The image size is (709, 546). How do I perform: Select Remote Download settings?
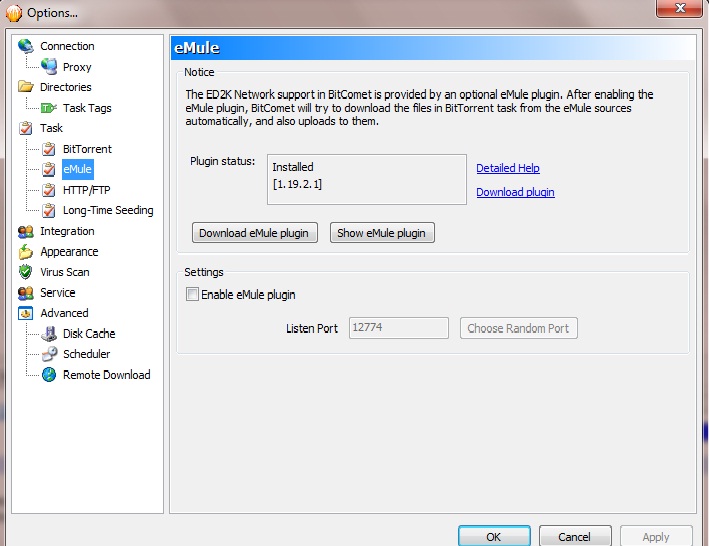[x=106, y=375]
